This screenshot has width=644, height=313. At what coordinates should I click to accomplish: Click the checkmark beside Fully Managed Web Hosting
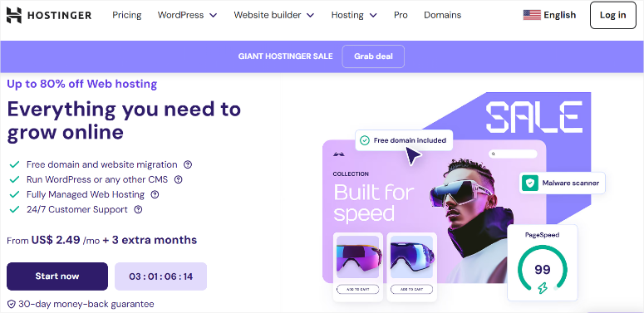tap(14, 194)
